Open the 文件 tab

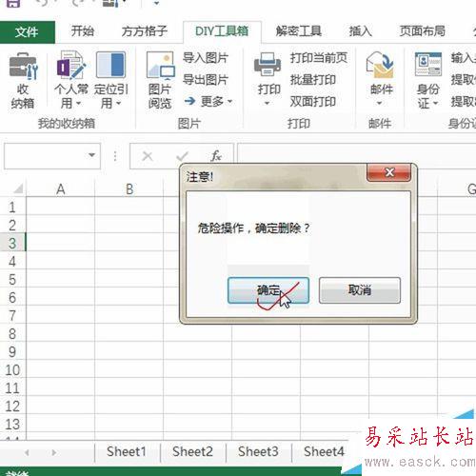(x=28, y=32)
